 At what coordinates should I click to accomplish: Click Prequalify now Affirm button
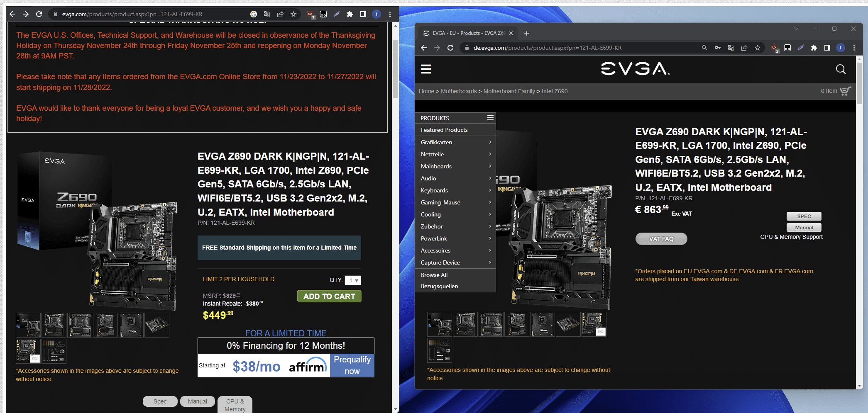pyautogui.click(x=352, y=365)
